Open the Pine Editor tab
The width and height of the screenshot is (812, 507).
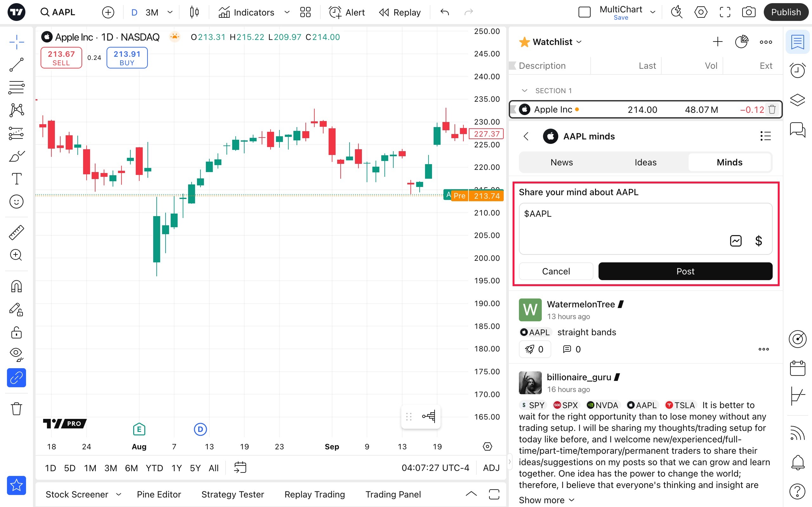pos(159,494)
